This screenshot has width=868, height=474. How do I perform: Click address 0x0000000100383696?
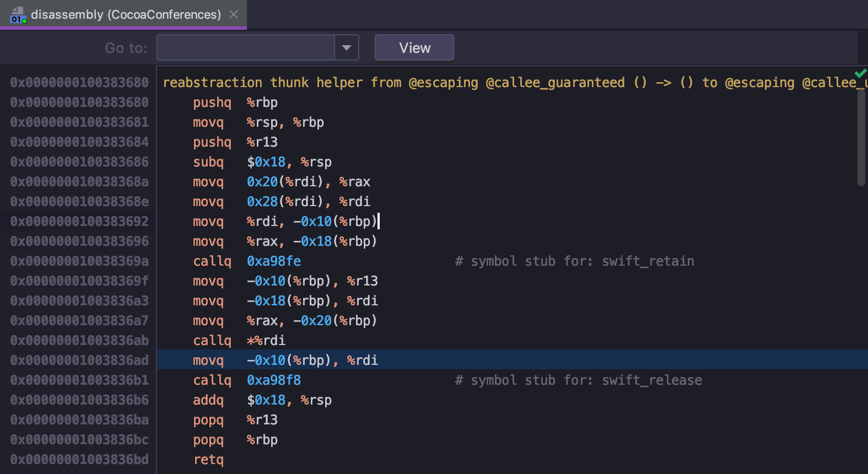click(x=79, y=241)
